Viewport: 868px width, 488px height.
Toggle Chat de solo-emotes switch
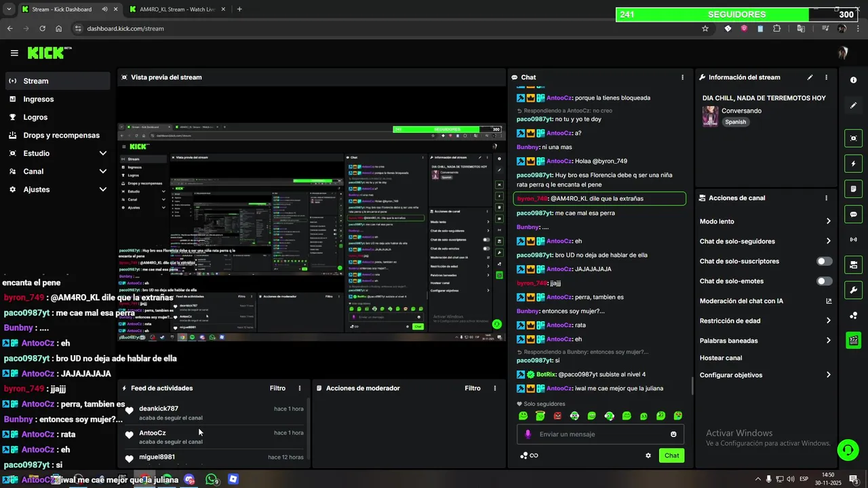(x=824, y=281)
